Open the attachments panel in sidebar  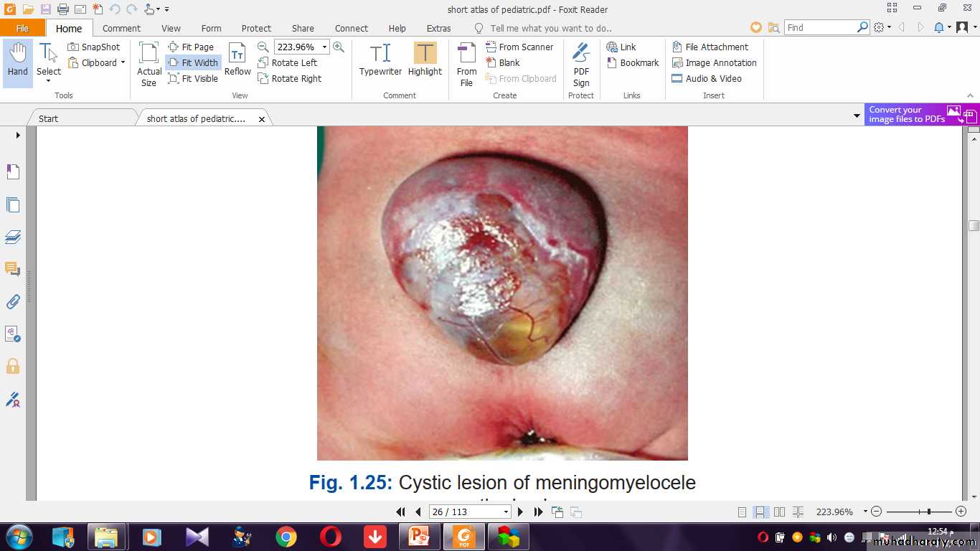(13, 302)
